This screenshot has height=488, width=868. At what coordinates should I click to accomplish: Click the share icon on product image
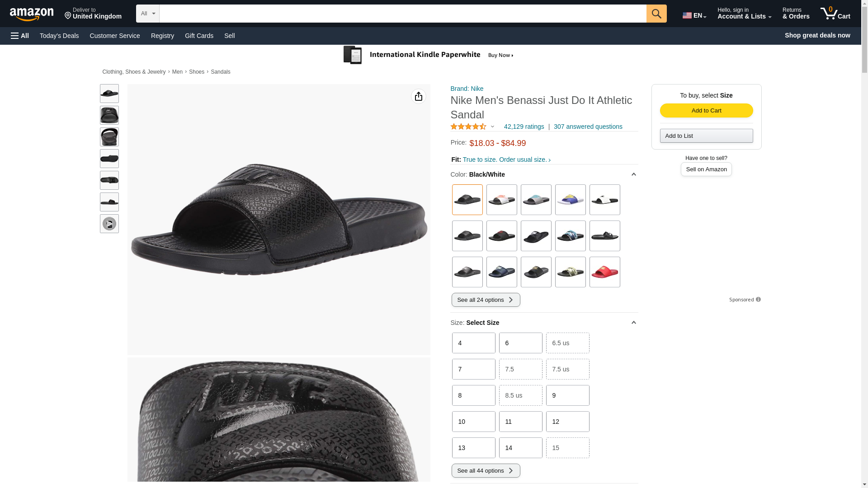pos(418,96)
